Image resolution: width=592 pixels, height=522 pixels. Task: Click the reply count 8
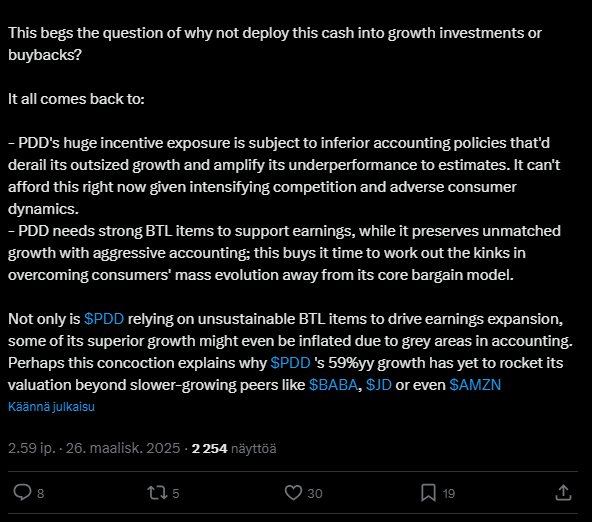(x=40, y=494)
